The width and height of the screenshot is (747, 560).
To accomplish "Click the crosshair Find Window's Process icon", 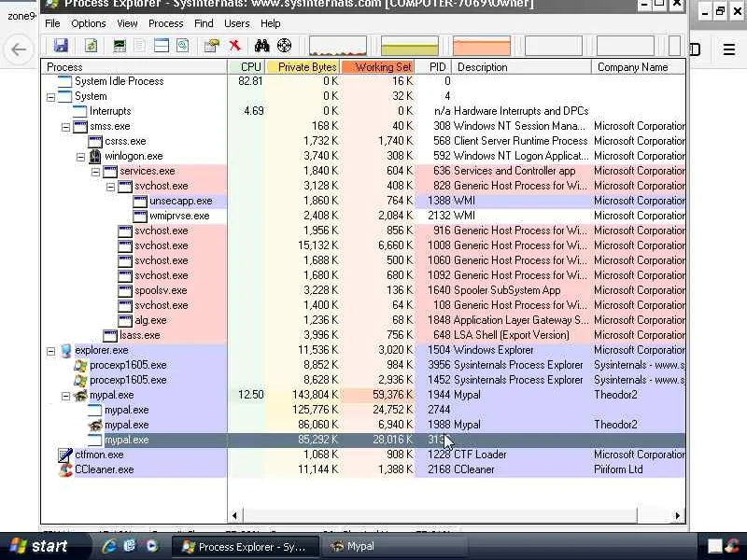I will [x=284, y=46].
